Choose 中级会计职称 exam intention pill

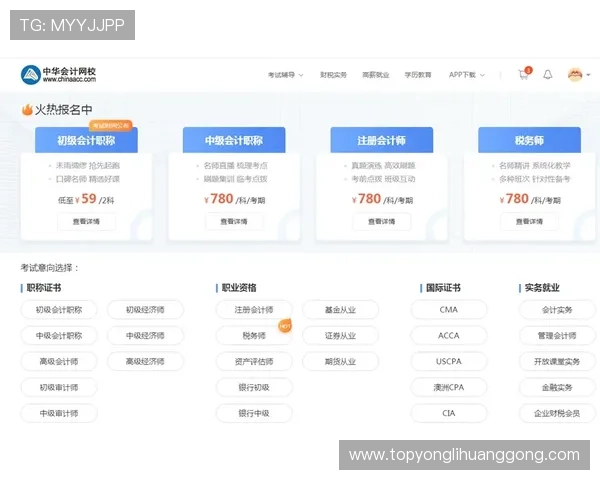59,336
